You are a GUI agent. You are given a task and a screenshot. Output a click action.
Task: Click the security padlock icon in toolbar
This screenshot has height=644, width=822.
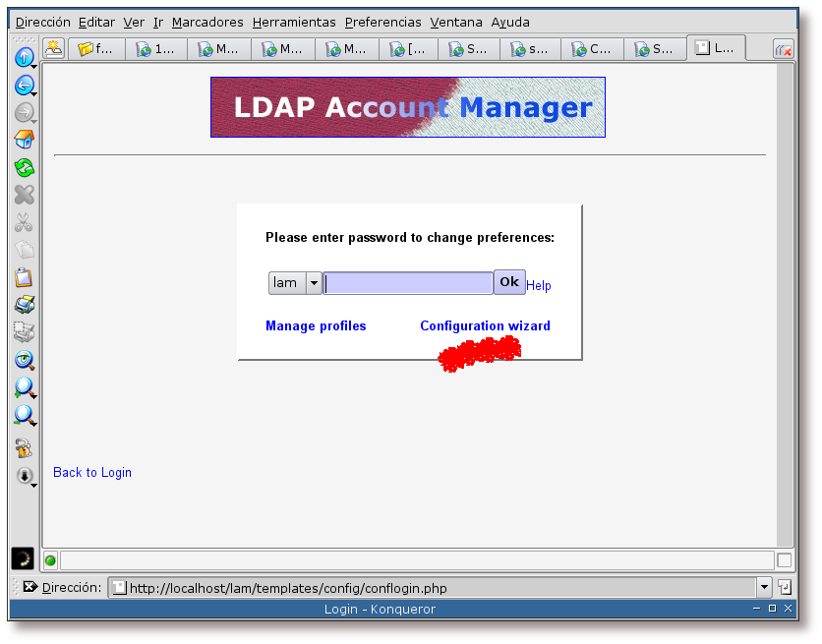24,449
